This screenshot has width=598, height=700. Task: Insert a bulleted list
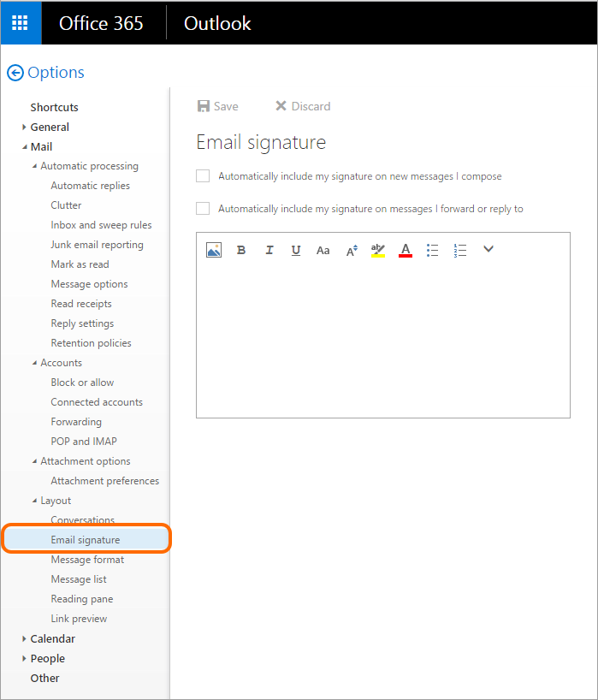coord(432,251)
